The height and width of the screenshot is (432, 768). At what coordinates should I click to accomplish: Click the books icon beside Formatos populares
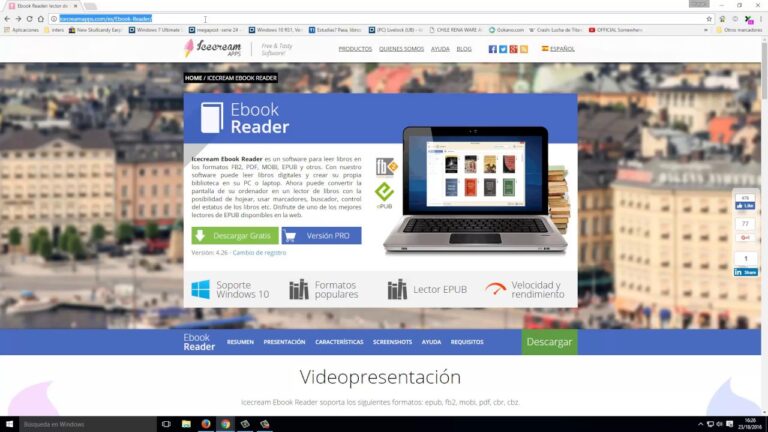tap(299, 289)
